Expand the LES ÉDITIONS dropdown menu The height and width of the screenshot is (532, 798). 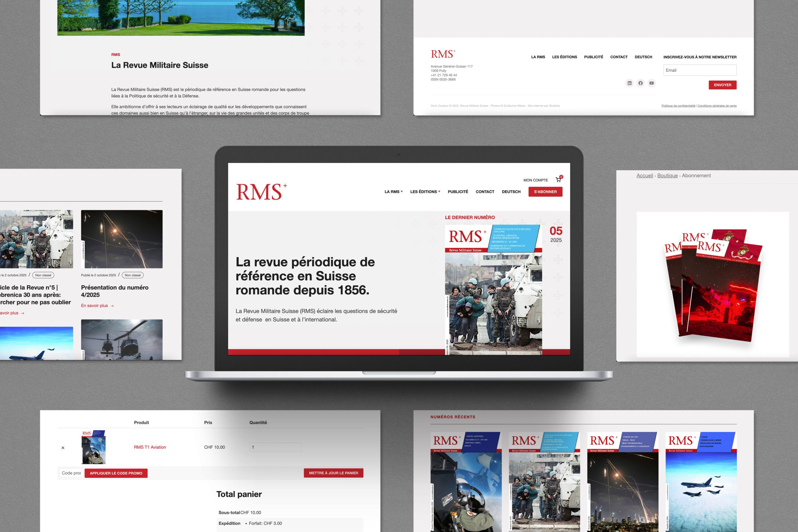click(425, 192)
